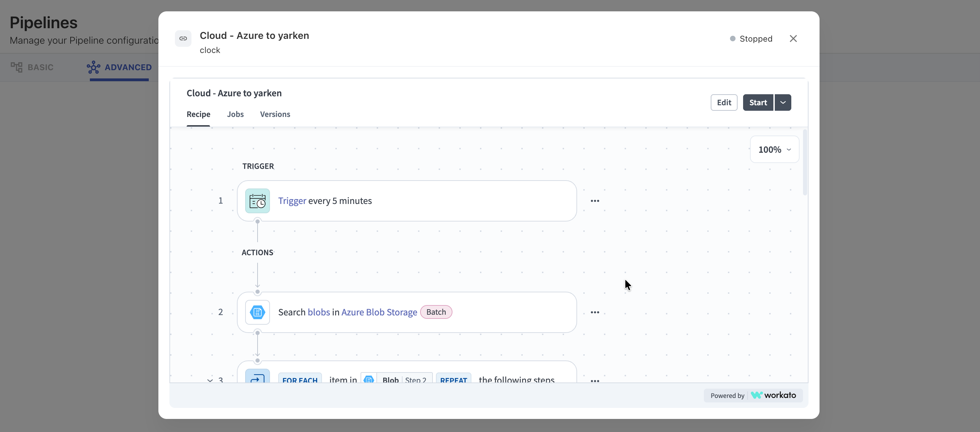The height and width of the screenshot is (432, 980).
Task: Click the Basic tab hierarchy icon
Action: pyautogui.click(x=17, y=67)
